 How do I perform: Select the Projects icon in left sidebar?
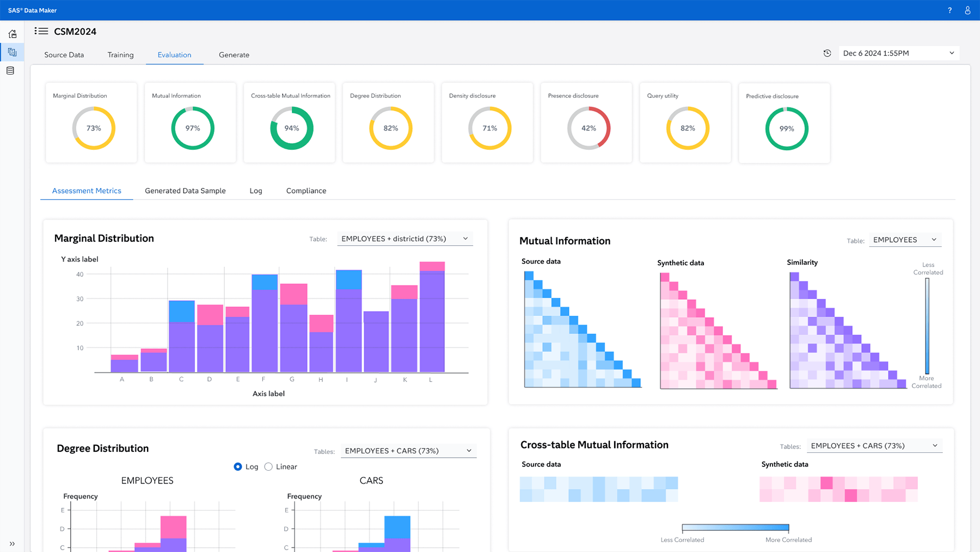click(12, 52)
